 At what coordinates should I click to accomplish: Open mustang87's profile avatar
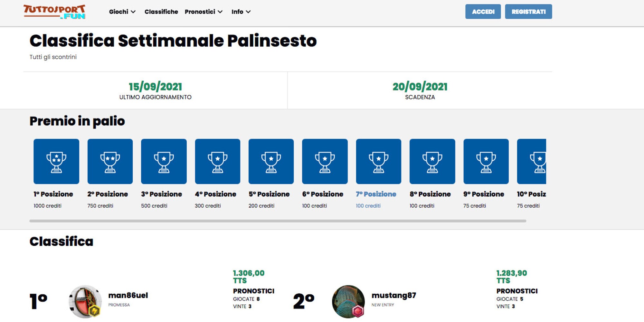(x=348, y=301)
